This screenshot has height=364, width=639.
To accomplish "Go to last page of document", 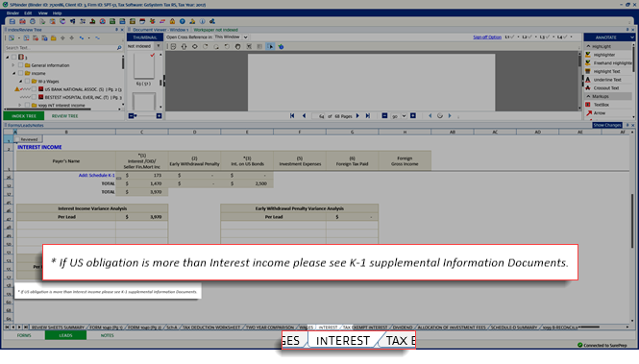I will (368, 115).
